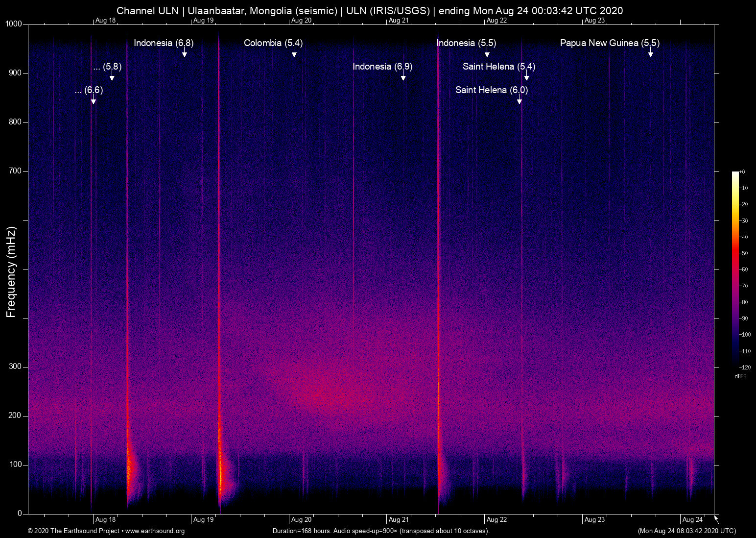Screen dimensions: 756x538
Task: Click the "-50" value on the color scale
Action: (744, 253)
